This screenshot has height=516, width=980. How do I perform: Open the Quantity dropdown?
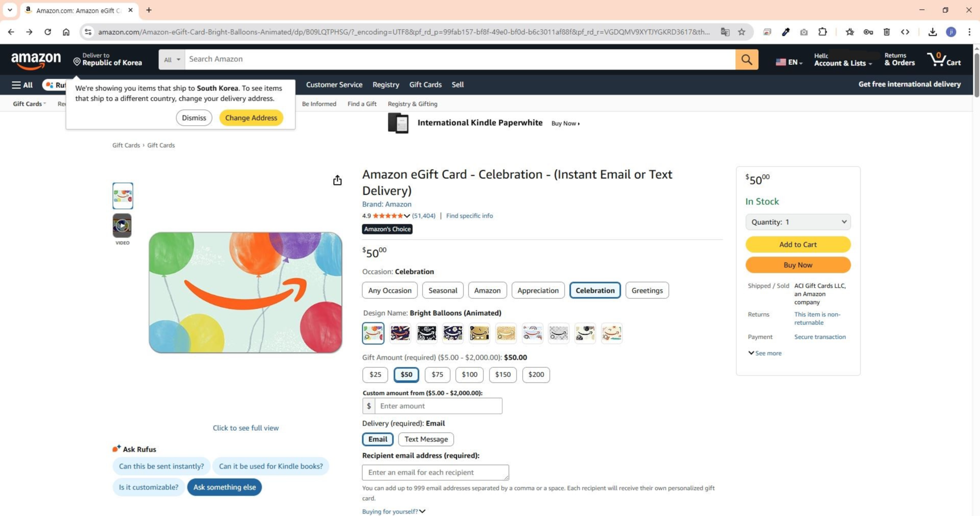point(798,222)
